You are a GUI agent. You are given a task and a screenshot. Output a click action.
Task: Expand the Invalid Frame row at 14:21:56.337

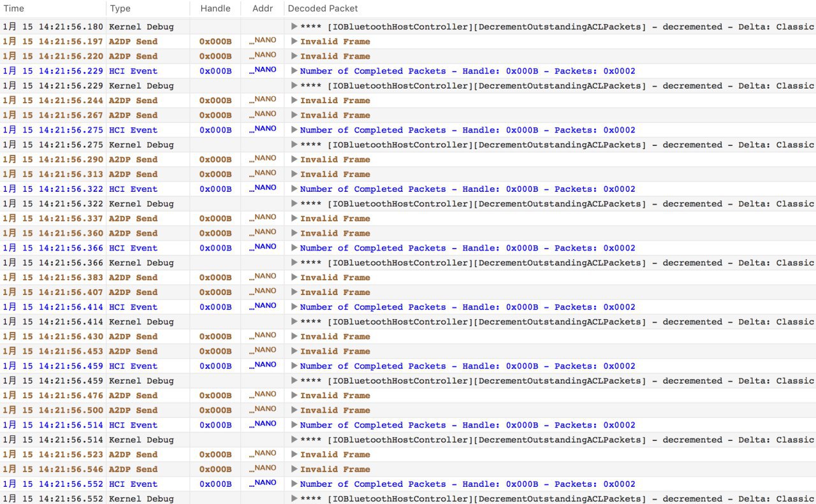click(294, 219)
